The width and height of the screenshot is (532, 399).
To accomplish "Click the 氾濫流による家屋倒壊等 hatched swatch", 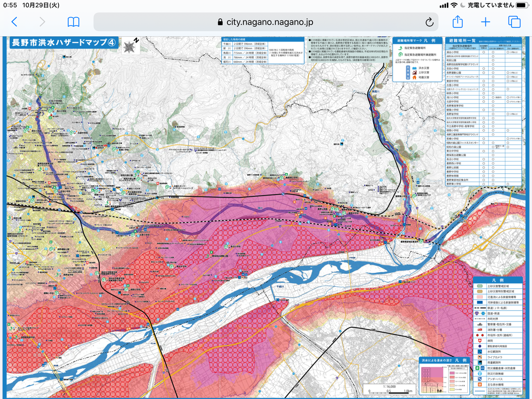I will (480, 297).
